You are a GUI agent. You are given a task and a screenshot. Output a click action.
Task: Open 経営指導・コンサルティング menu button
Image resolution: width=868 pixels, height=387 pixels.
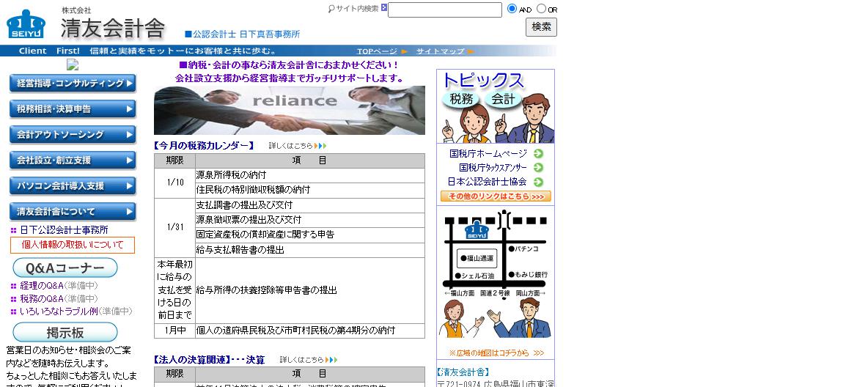click(x=73, y=84)
